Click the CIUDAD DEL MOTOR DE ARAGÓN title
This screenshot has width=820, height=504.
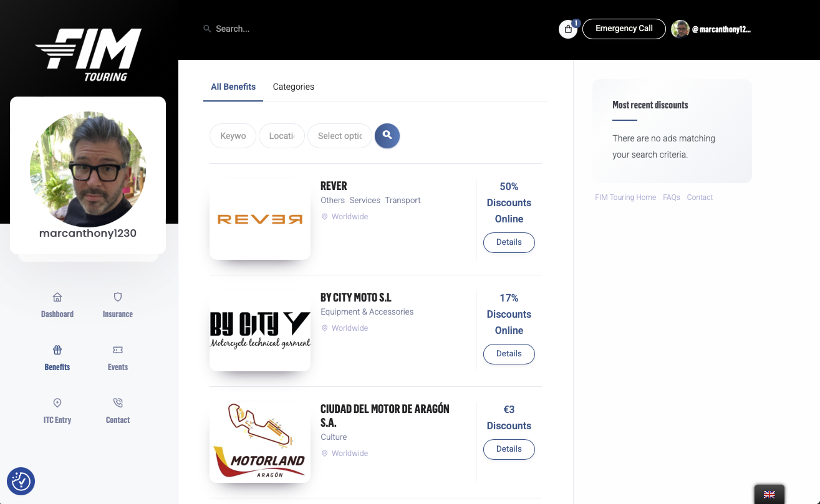[x=385, y=416]
